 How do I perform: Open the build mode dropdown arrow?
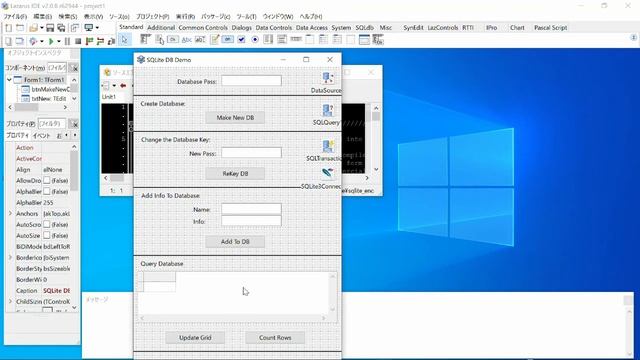pyautogui.click(x=41, y=42)
